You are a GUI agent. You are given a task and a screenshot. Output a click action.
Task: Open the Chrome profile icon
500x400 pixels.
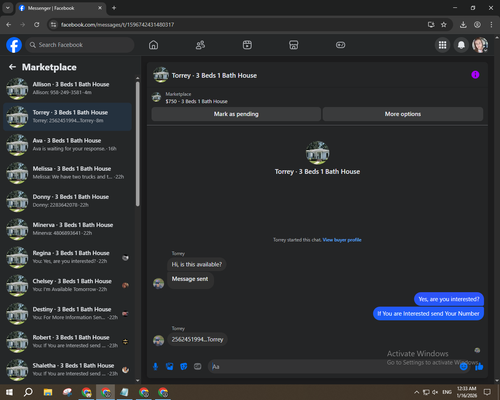coord(477,25)
